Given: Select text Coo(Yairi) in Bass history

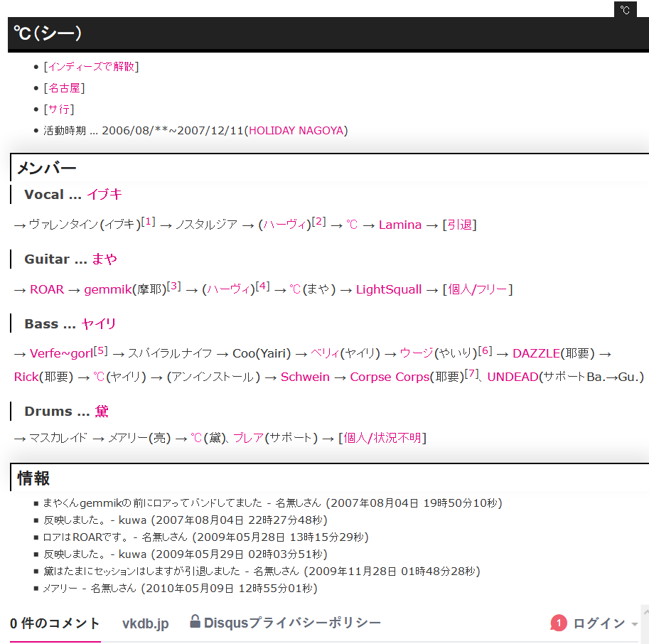Looking at the screenshot, I should pos(262,353).
